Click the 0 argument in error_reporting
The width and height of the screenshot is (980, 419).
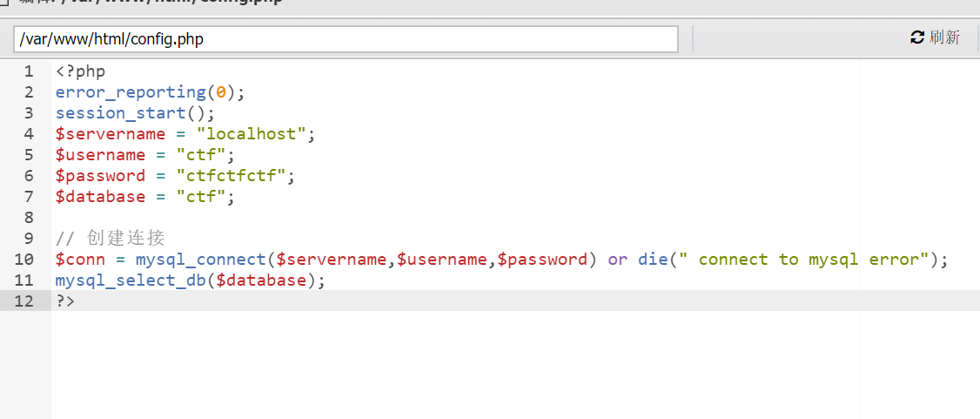tap(220, 92)
